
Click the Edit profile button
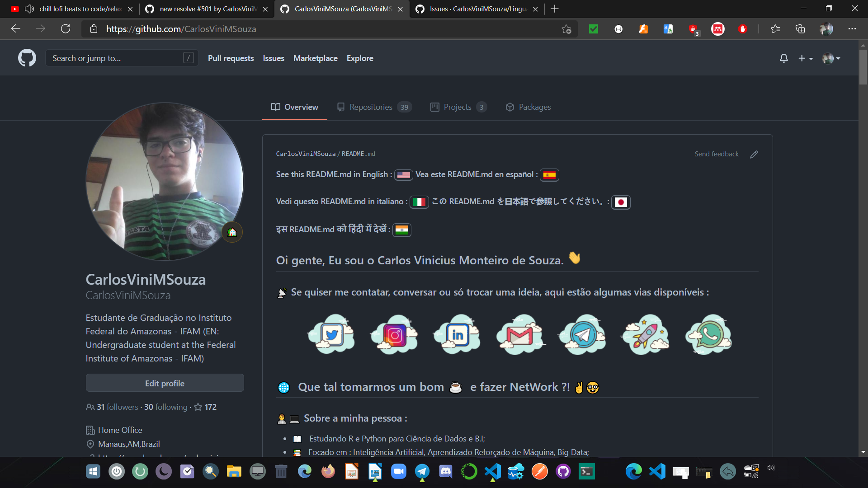pos(164,383)
